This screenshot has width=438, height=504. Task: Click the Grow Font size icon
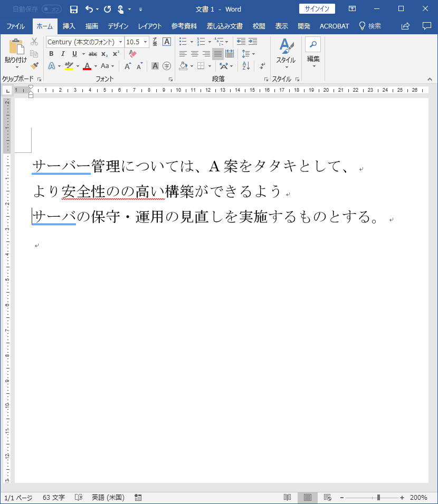click(x=128, y=66)
